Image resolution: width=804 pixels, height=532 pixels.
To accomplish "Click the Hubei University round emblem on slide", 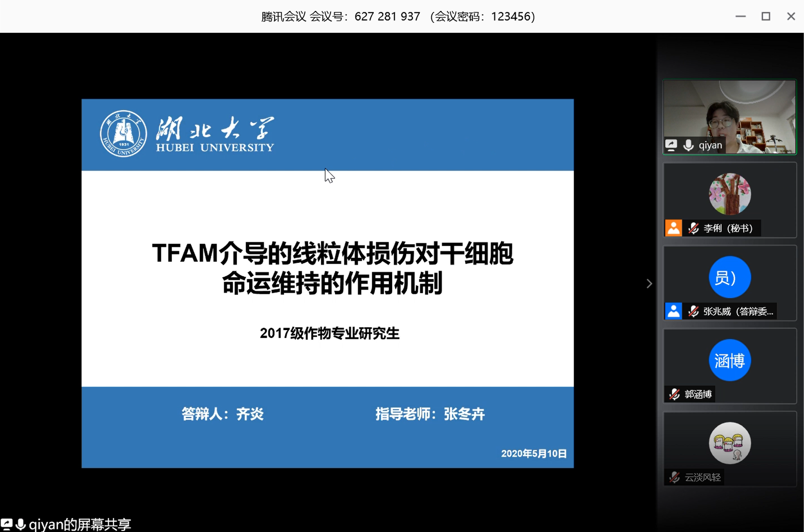I will (123, 134).
